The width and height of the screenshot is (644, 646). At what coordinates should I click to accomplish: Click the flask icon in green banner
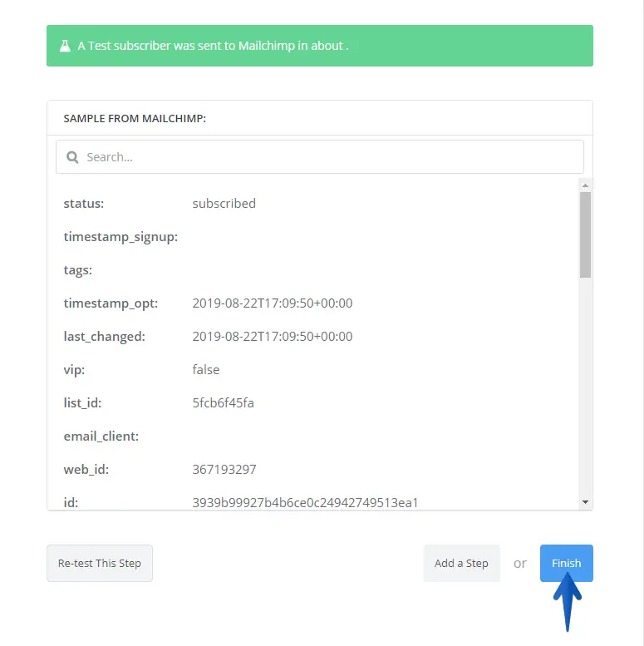[65, 46]
